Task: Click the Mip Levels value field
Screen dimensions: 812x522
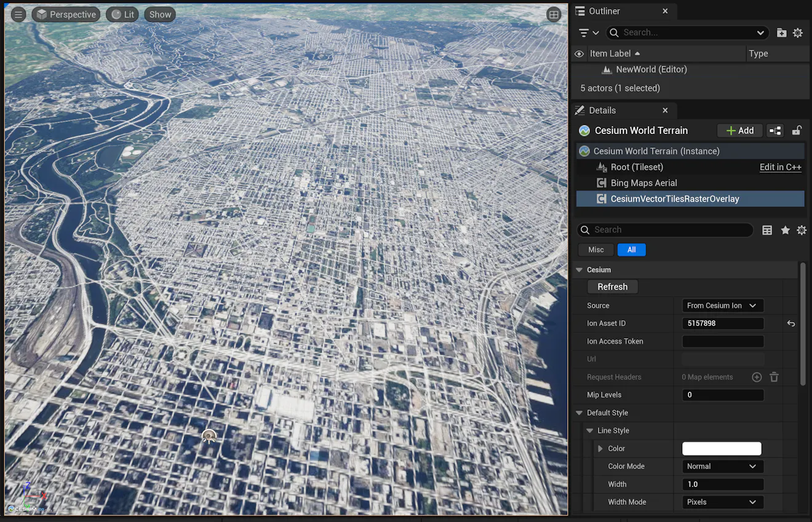Action: (723, 395)
